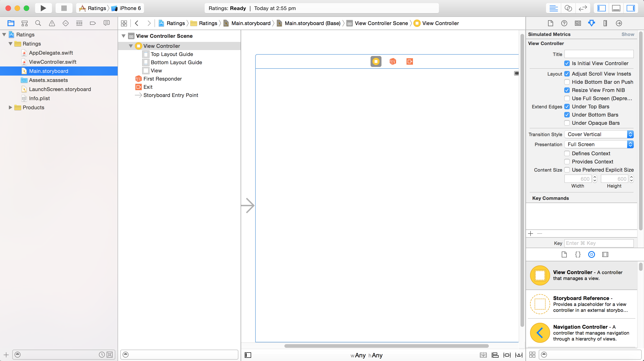The image size is (644, 361).
Task: Enable Defines Context checkbox
Action: [x=567, y=154]
